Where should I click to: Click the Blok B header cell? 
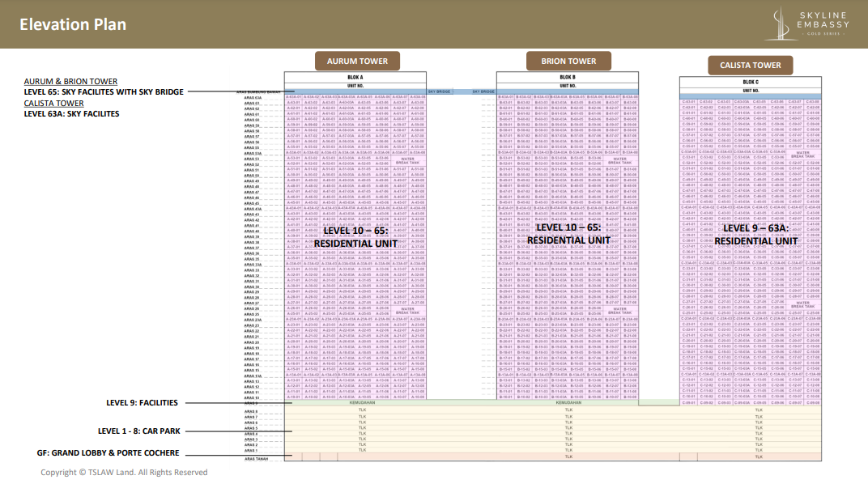[568, 78]
